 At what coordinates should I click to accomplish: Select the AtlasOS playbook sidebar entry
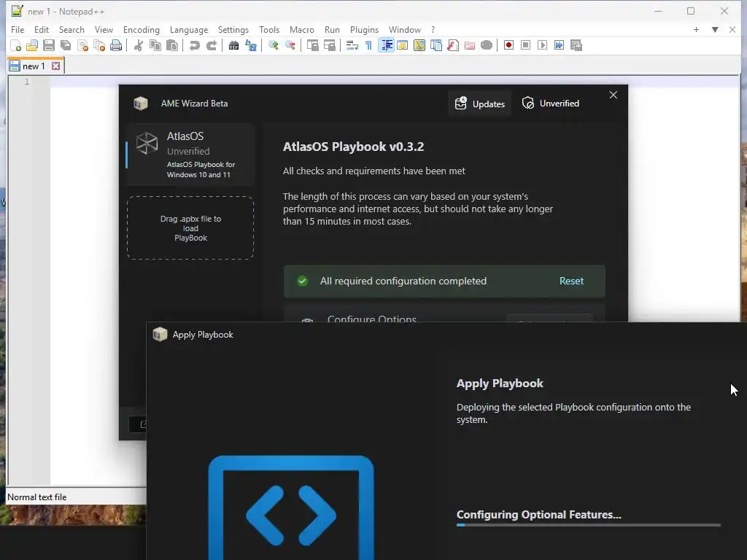point(190,155)
